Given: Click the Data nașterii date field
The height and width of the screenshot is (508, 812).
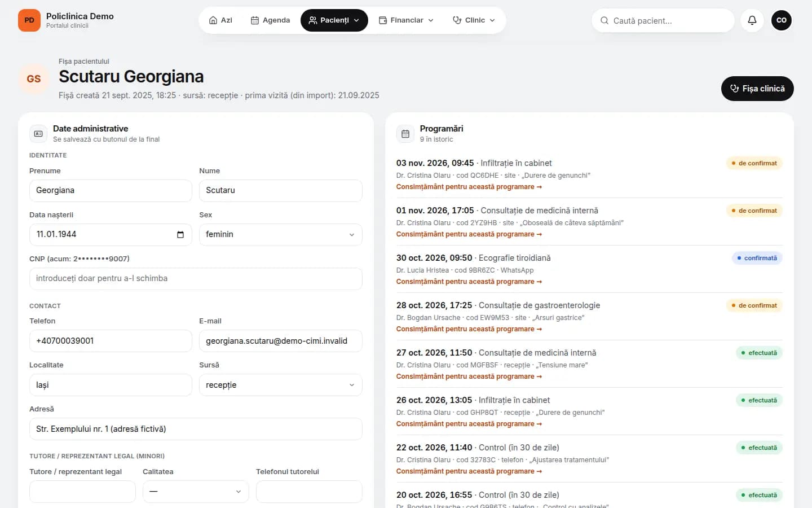Looking at the screenshot, I should pyautogui.click(x=111, y=235).
